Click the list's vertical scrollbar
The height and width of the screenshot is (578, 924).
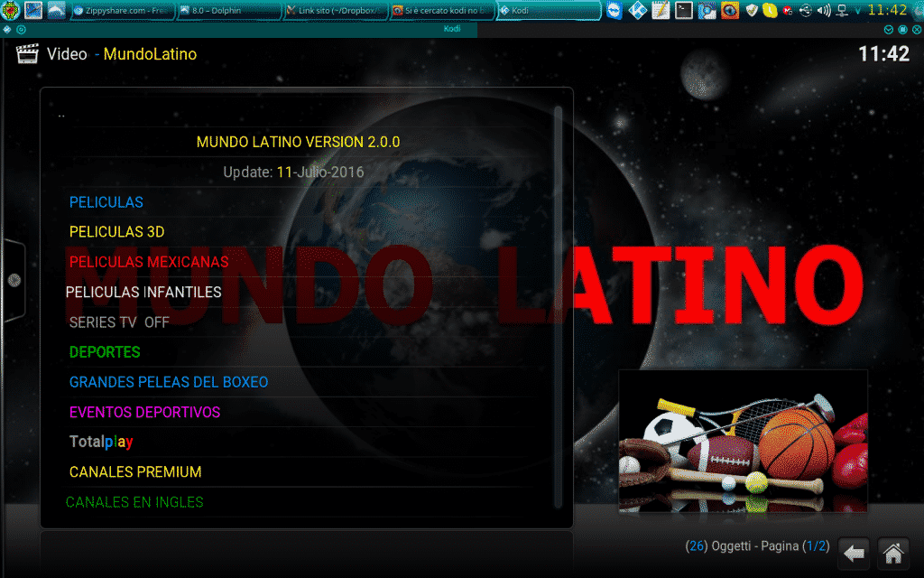[558, 307]
